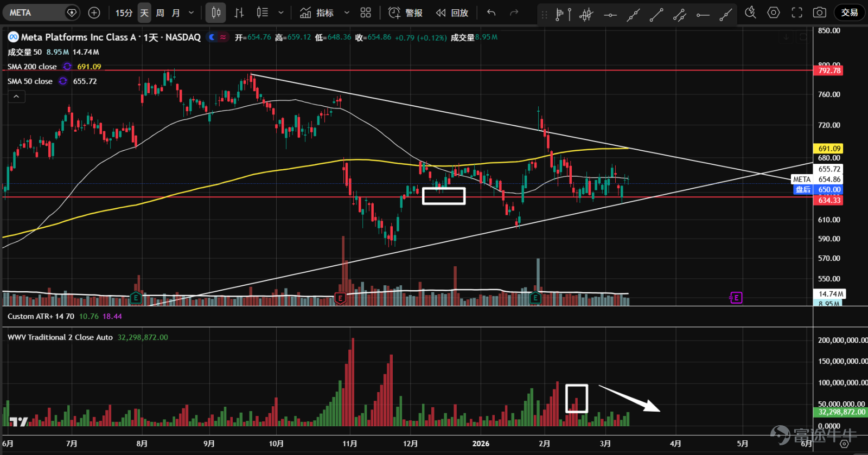Click the SMA 50 refresh status icon

pyautogui.click(x=63, y=81)
